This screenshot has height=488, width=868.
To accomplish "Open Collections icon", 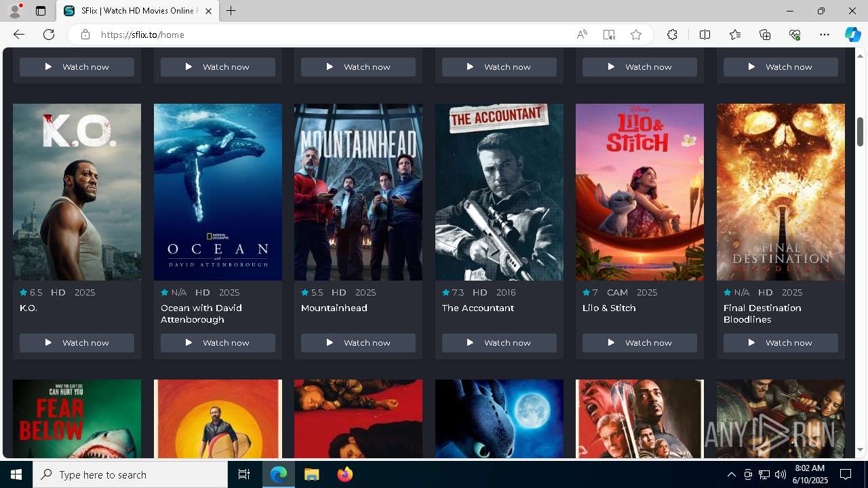I will tap(765, 35).
